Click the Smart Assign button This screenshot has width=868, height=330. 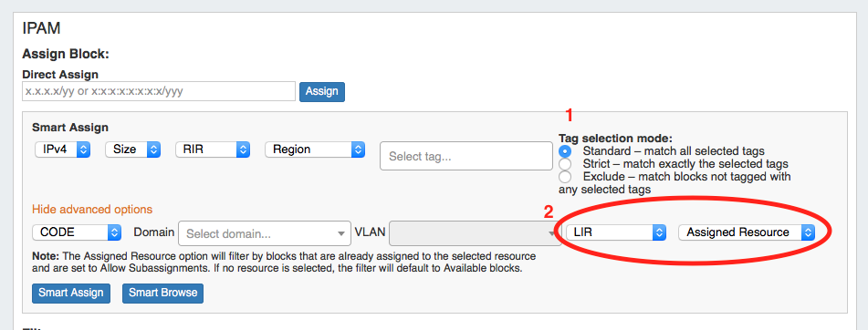pos(71,293)
